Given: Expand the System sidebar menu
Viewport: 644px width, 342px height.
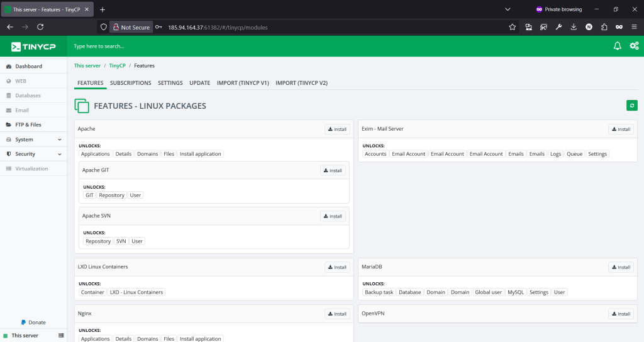Looking at the screenshot, I should [x=34, y=140].
